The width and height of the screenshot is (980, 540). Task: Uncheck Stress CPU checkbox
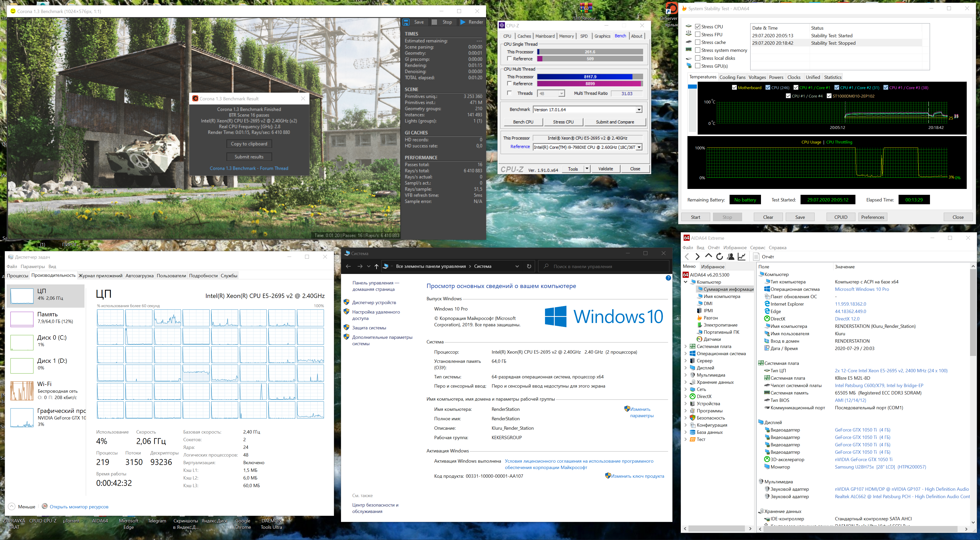coord(698,27)
